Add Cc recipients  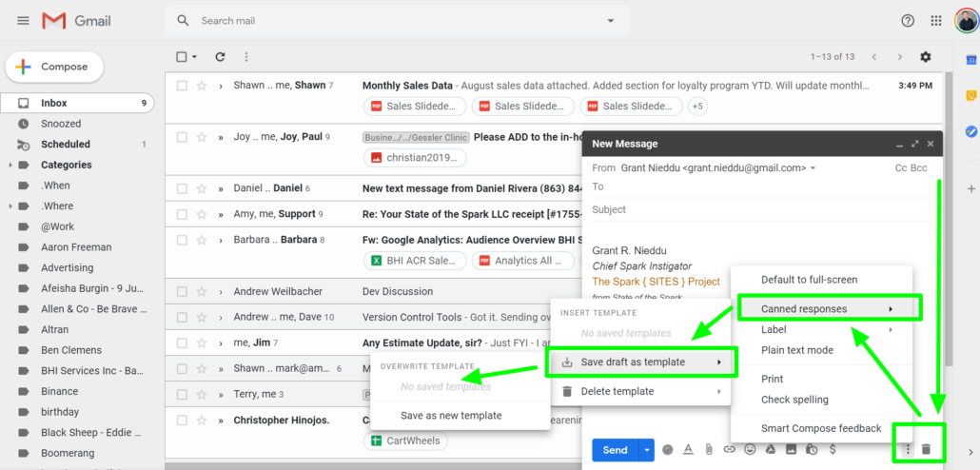[x=901, y=168]
